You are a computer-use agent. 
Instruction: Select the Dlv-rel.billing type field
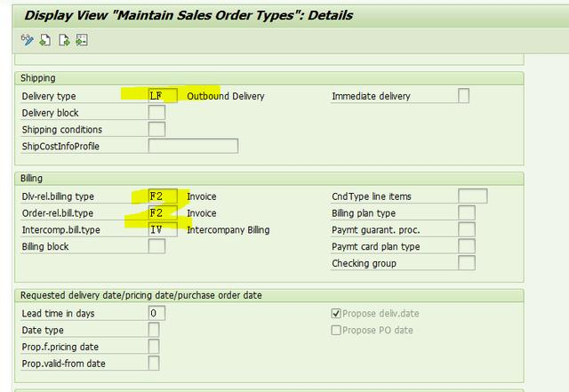click(163, 196)
